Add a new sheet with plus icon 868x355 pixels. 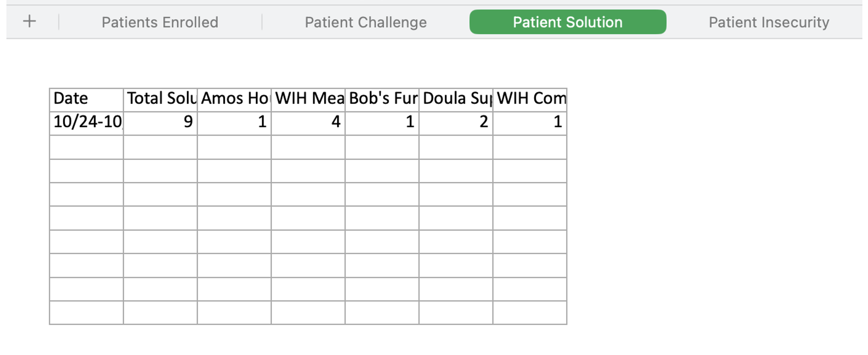[29, 21]
